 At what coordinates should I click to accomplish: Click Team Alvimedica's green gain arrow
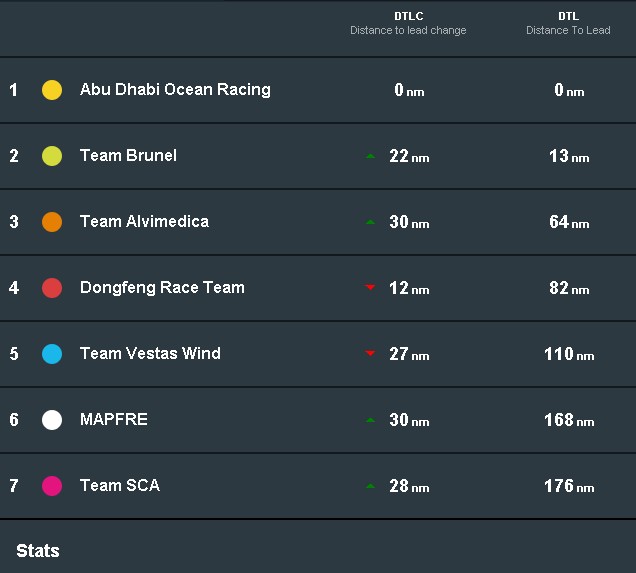(x=370, y=222)
